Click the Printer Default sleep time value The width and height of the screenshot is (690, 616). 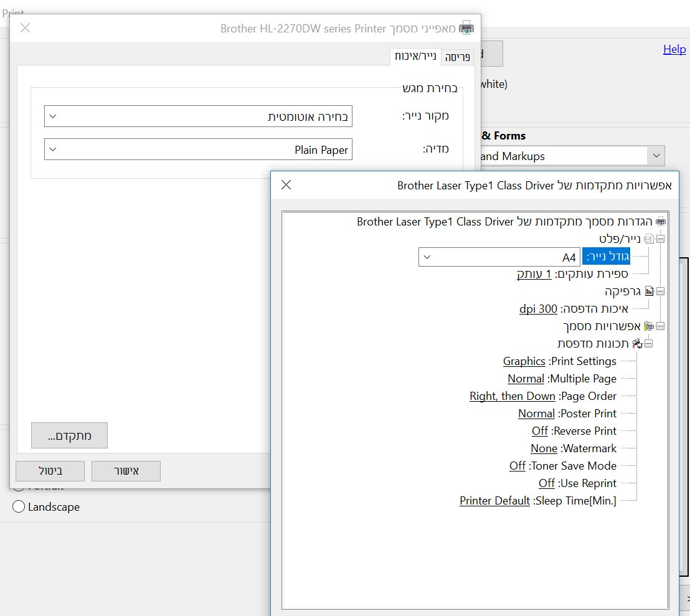(494, 501)
